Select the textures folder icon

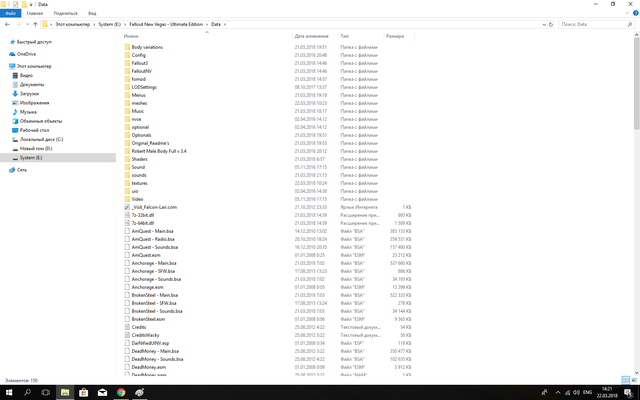point(127,183)
